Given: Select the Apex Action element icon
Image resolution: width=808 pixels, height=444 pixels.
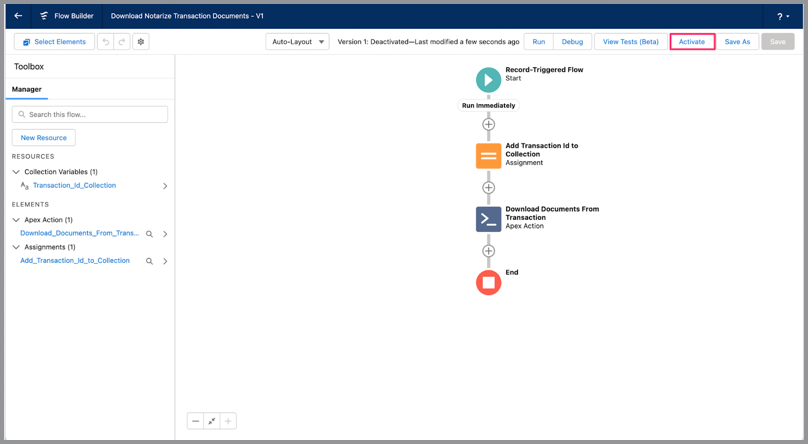Looking at the screenshot, I should [488, 219].
